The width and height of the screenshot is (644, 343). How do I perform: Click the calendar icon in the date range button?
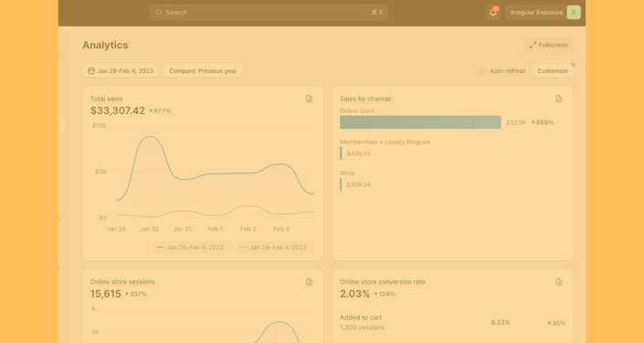[x=91, y=71]
